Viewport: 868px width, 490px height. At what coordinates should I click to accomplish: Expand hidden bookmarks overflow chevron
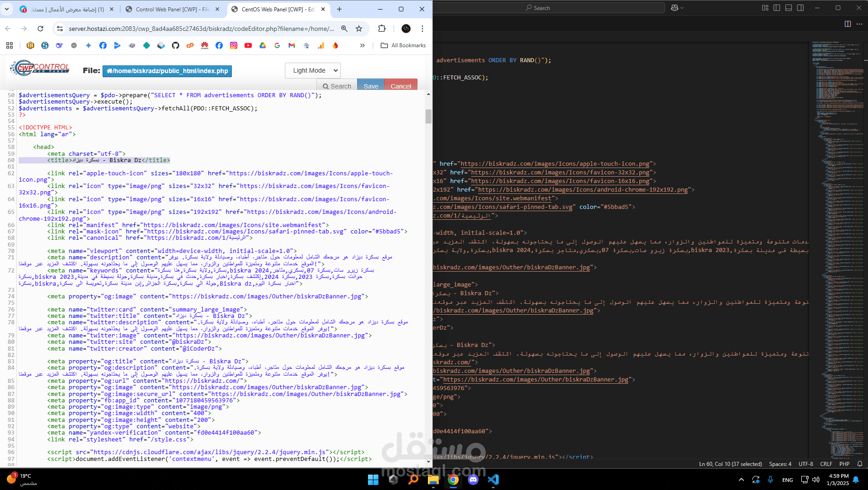click(x=362, y=45)
